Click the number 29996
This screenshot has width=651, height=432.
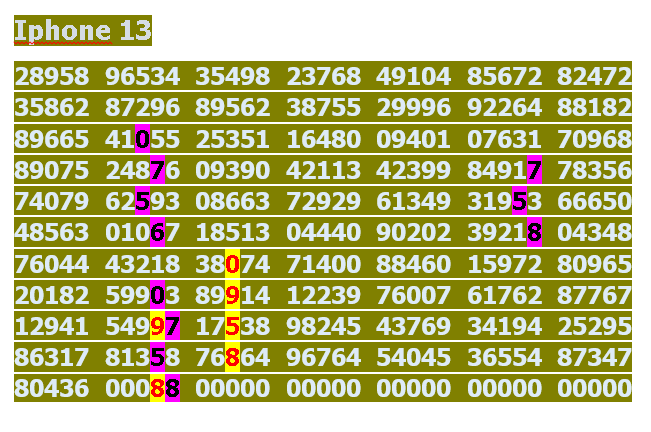click(x=413, y=108)
